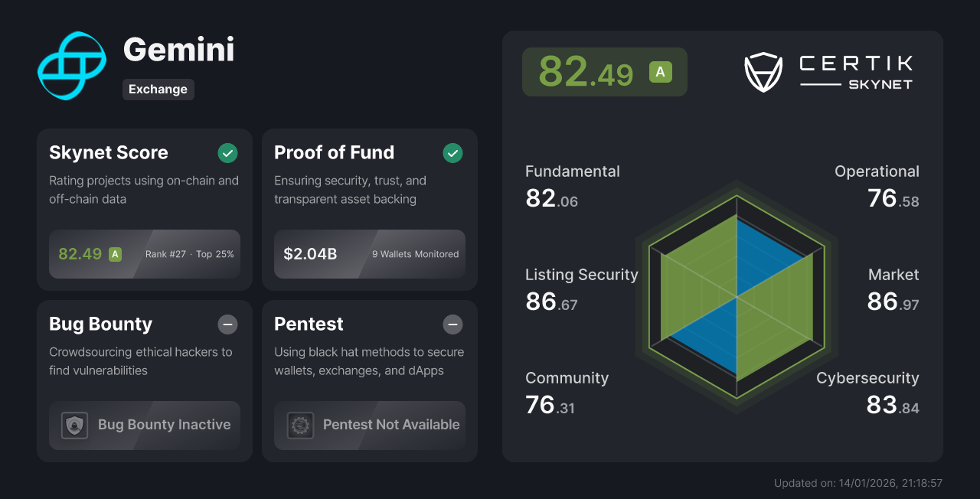Toggle the Proof of Fund verification status
The image size is (980, 499).
[x=452, y=153]
